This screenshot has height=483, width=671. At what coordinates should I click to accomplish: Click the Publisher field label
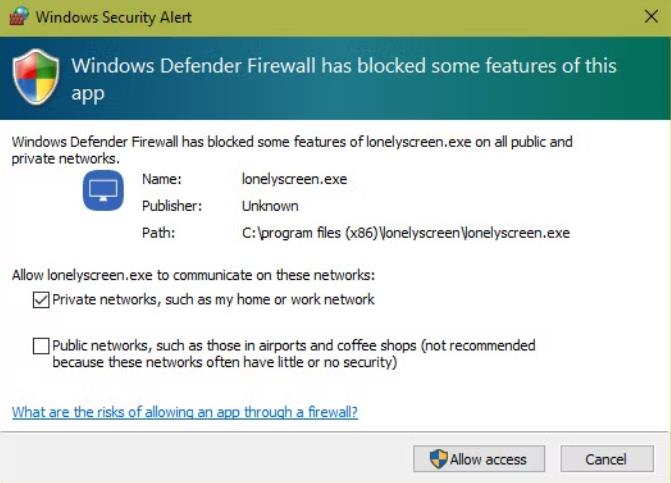click(x=172, y=206)
